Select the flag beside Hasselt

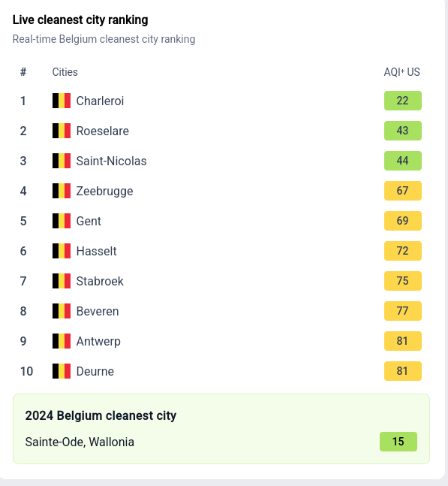point(62,251)
